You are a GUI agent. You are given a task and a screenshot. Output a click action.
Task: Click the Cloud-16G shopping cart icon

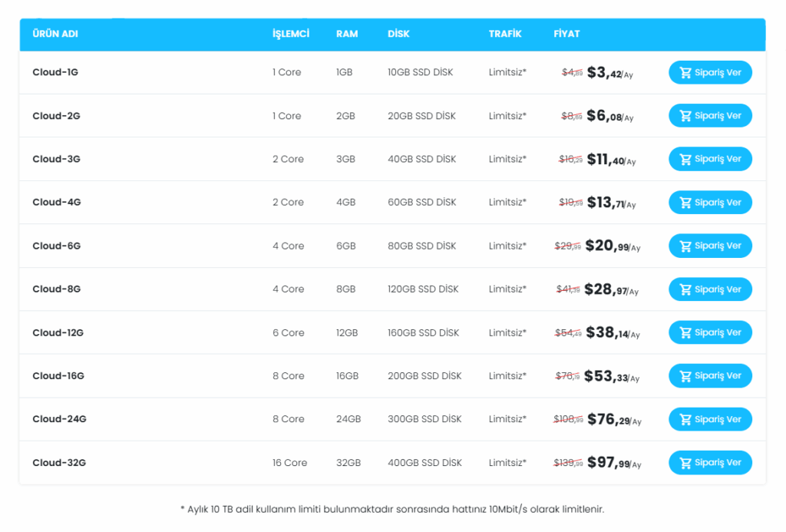685,376
